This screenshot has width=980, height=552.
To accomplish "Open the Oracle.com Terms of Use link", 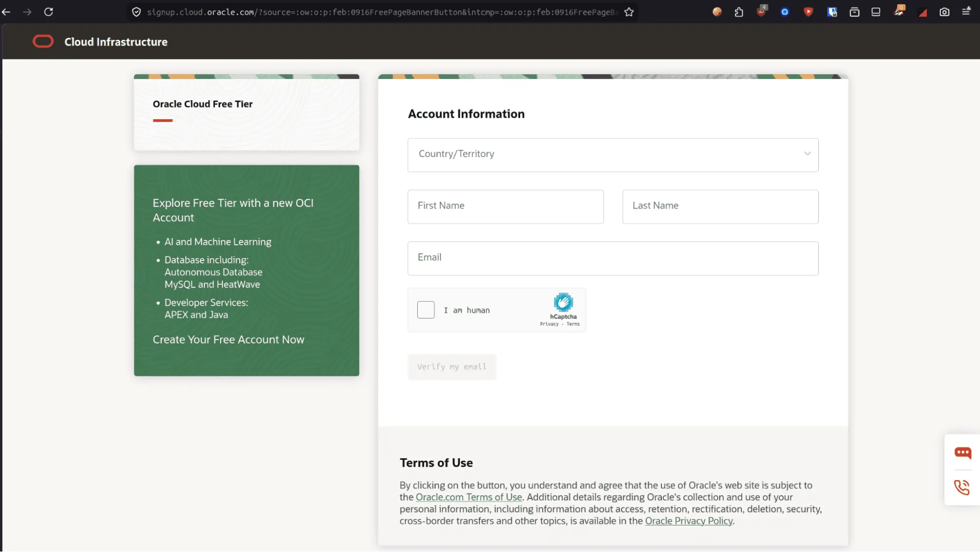I will click(x=469, y=497).
